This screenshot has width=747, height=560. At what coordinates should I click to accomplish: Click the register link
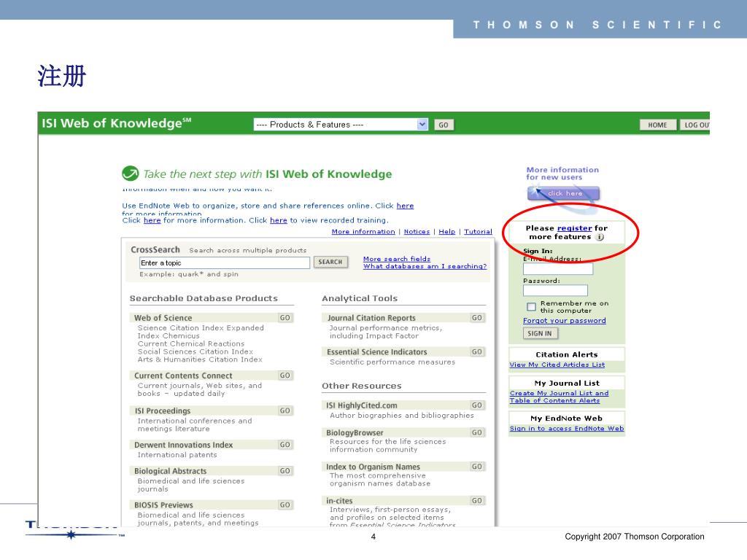click(574, 228)
